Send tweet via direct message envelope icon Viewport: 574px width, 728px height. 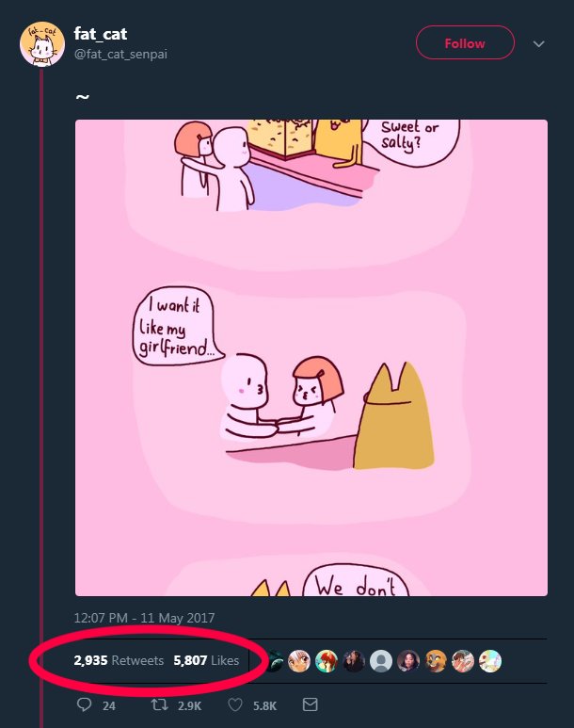coord(311,704)
